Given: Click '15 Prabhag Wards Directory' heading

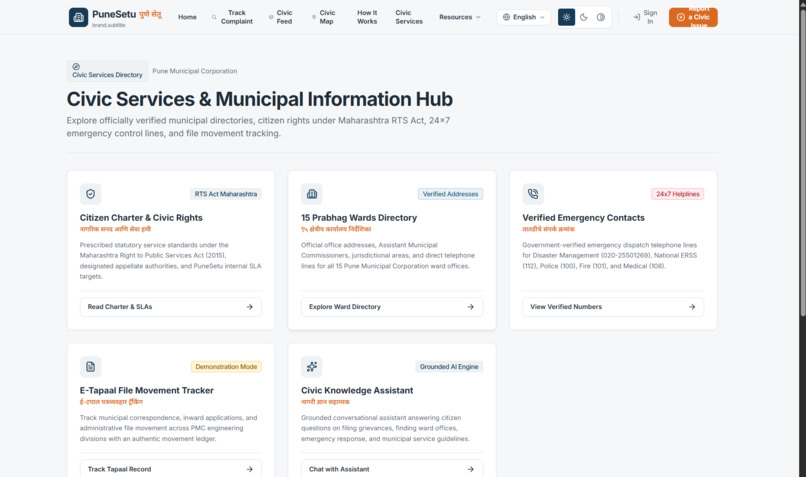Looking at the screenshot, I should click(359, 217).
